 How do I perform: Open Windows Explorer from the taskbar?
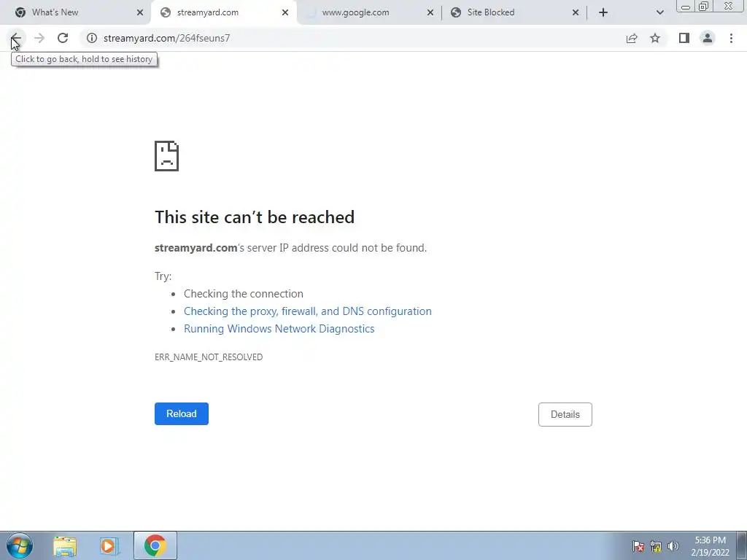pyautogui.click(x=65, y=546)
